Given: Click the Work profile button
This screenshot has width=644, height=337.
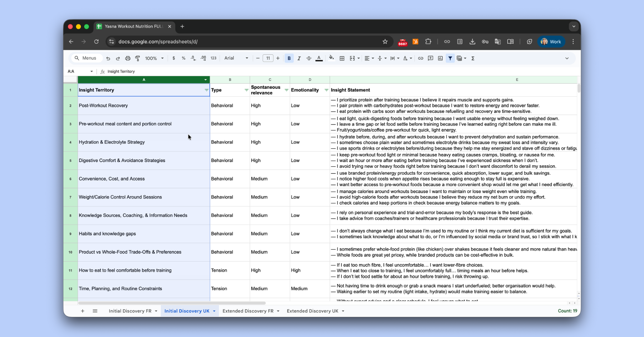Looking at the screenshot, I should coord(551,42).
